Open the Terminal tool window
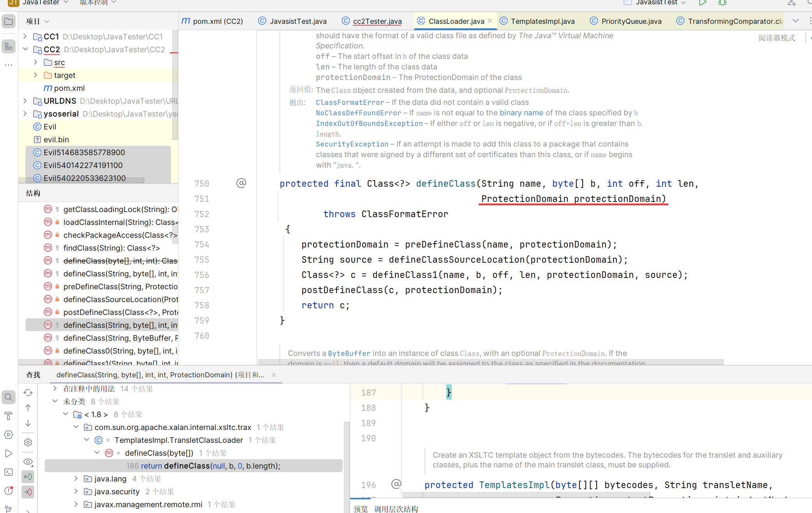The height and width of the screenshot is (513, 812). pos(8,472)
